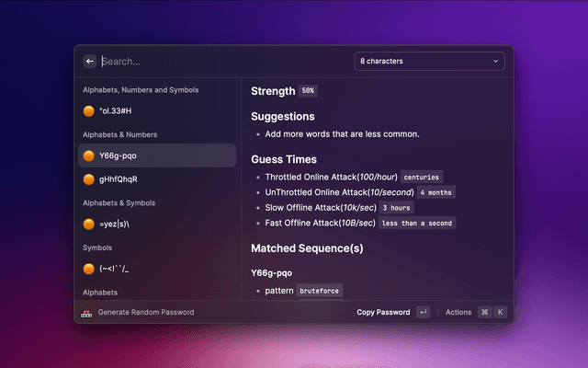
Task: Click the "centuries" guess time tag
Action: click(422, 177)
